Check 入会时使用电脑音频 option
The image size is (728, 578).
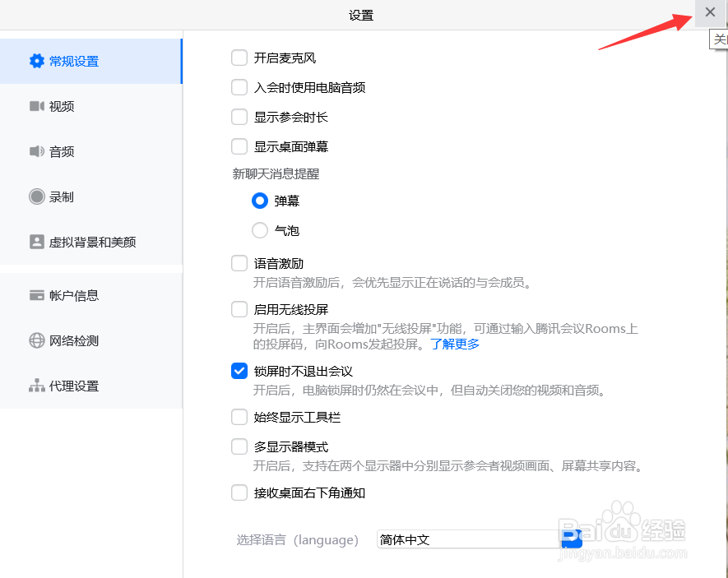pyautogui.click(x=239, y=87)
